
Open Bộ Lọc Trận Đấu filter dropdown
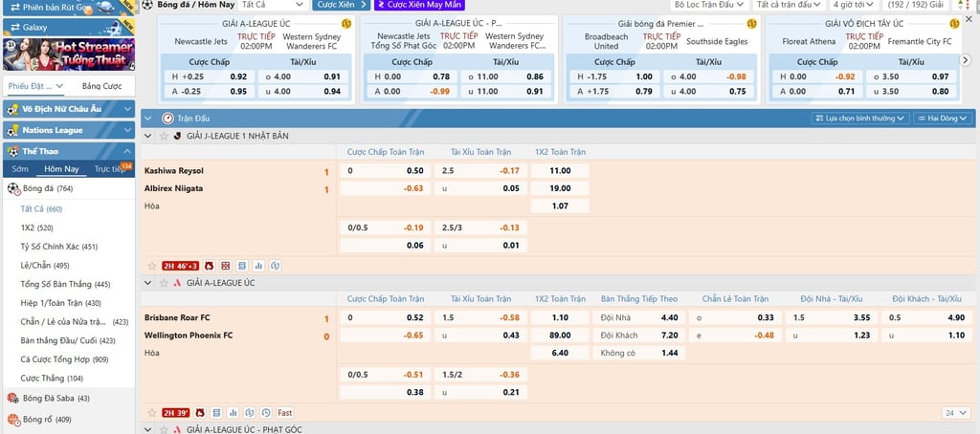coord(709,5)
